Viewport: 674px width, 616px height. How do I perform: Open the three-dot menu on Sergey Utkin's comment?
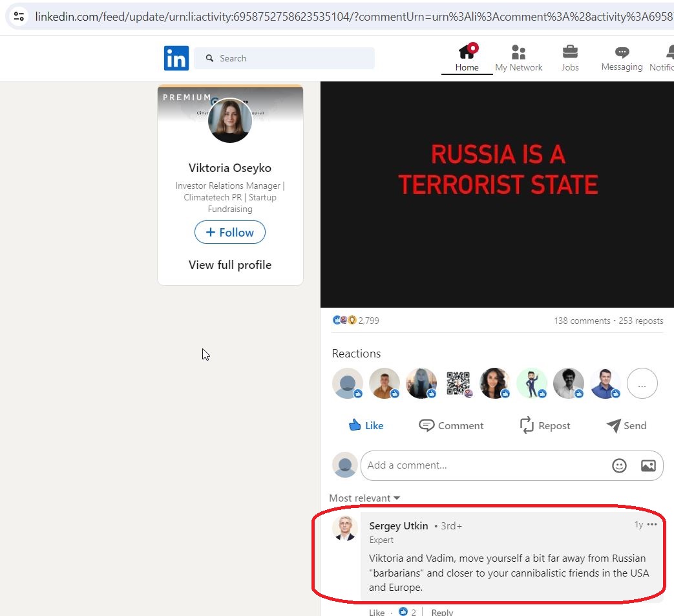tap(651, 524)
